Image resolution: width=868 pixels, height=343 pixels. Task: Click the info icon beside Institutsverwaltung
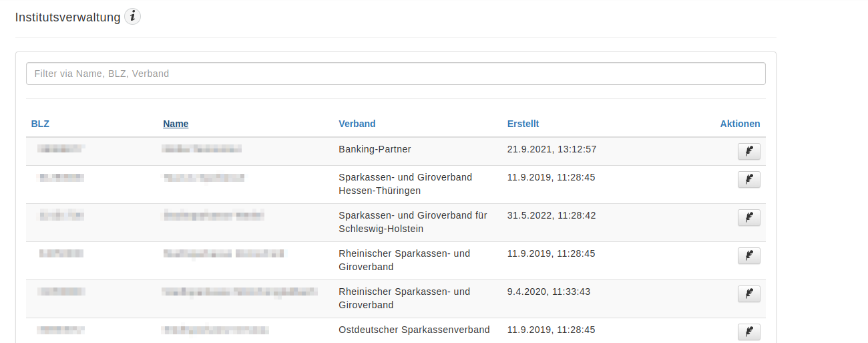(x=133, y=17)
